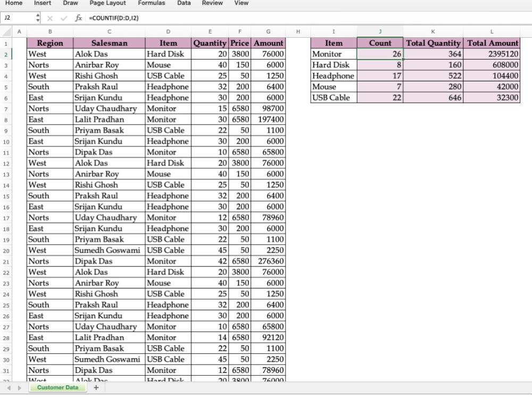Cancel the formula entry with X icon
Image resolution: width=532 pixels, height=399 pixels.
click(x=50, y=18)
